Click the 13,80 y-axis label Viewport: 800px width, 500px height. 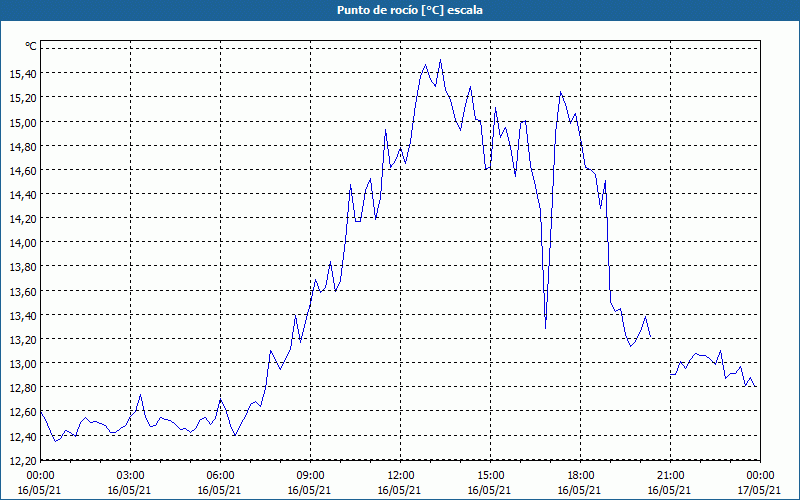pos(23,267)
